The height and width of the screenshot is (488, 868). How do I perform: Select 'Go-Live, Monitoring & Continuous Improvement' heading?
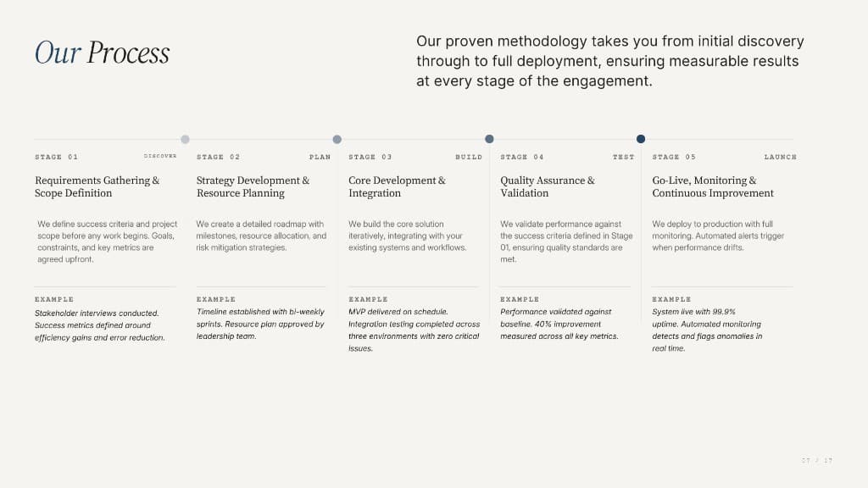click(712, 187)
